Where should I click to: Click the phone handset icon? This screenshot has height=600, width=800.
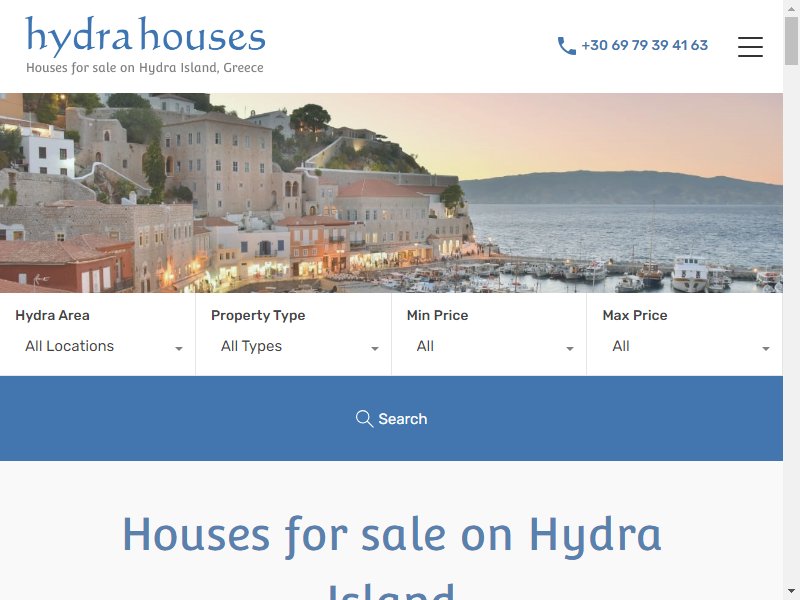coord(566,46)
